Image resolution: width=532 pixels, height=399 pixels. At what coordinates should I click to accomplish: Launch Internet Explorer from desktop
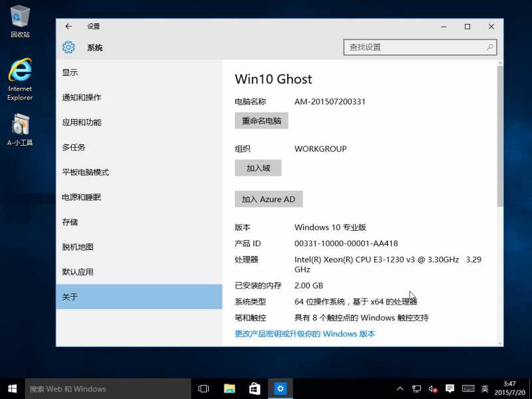pyautogui.click(x=20, y=79)
